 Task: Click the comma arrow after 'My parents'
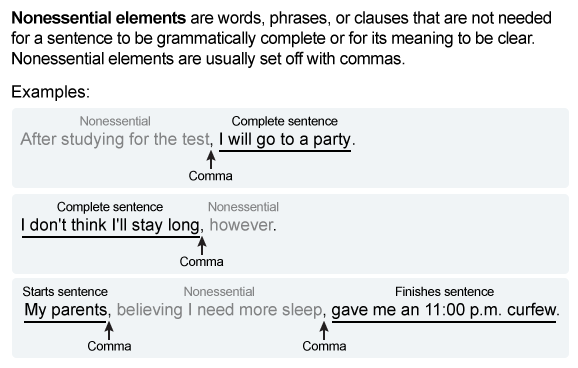(109, 330)
